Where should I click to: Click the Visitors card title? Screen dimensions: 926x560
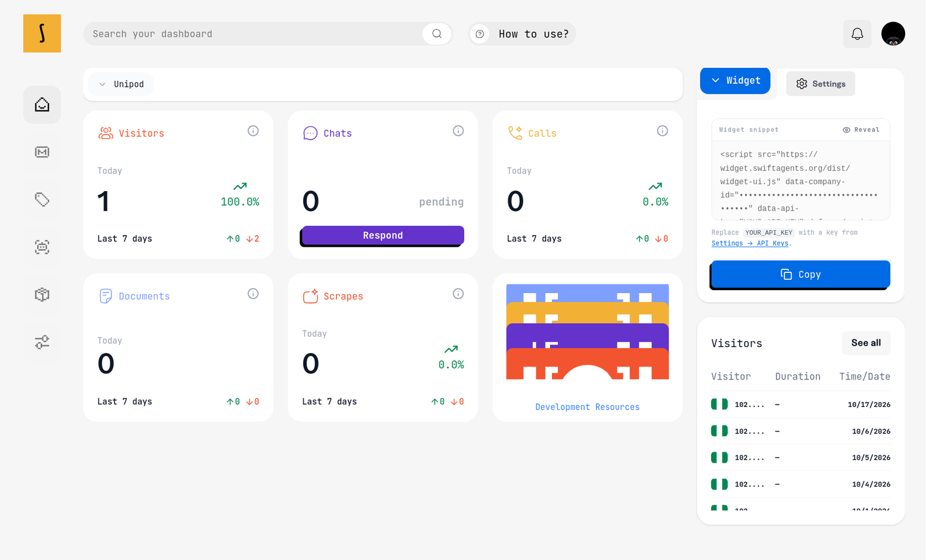pyautogui.click(x=141, y=133)
